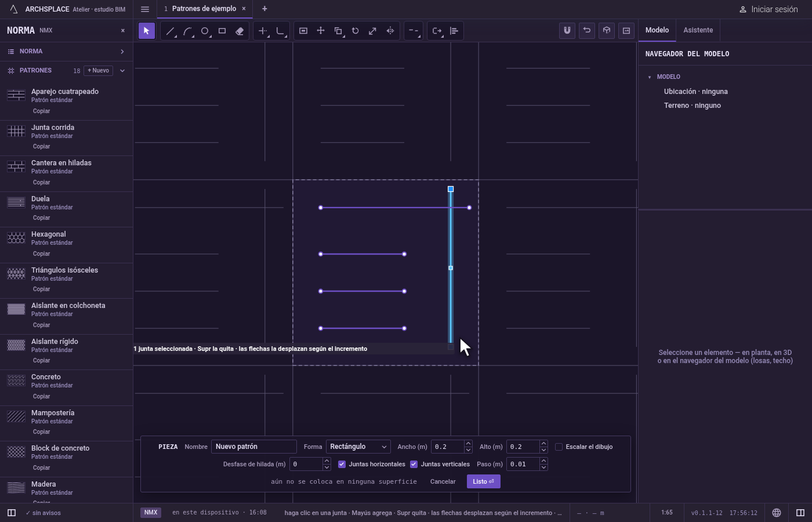Select the copy/duplicate tool
This screenshot has height=522, width=812.
coord(338,31)
